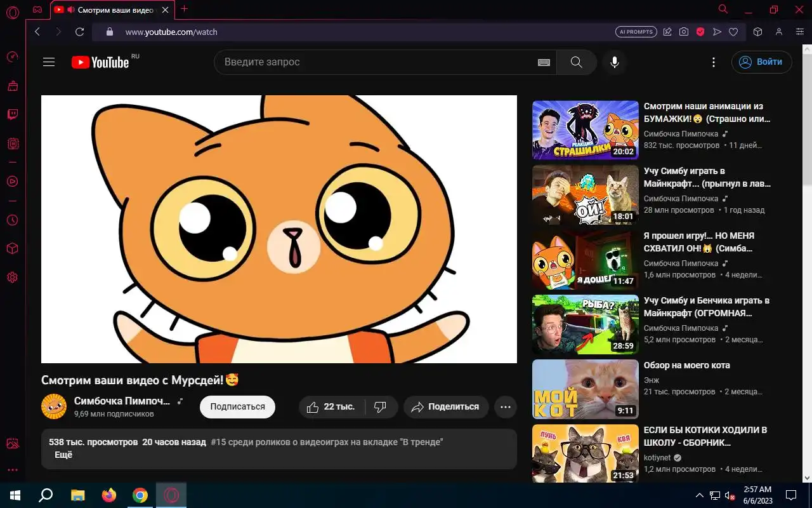
Task: Click the picture icon in the sidebar bottom
Action: pyautogui.click(x=12, y=444)
